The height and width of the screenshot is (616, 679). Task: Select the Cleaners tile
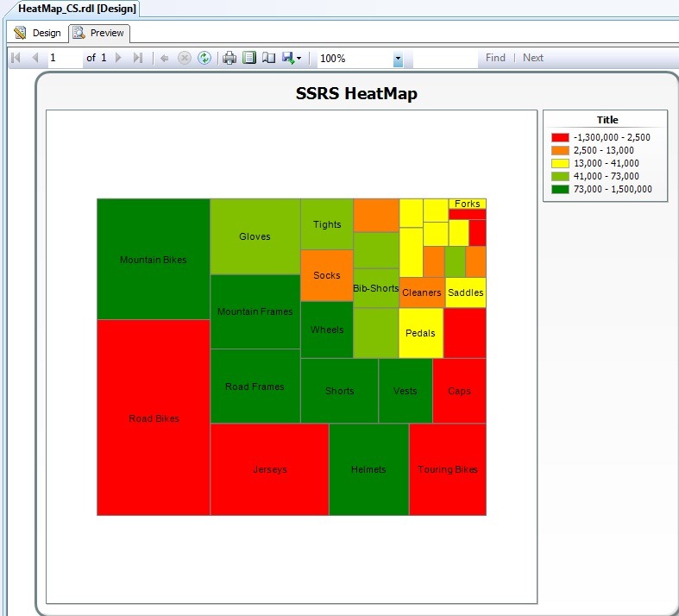(x=422, y=292)
